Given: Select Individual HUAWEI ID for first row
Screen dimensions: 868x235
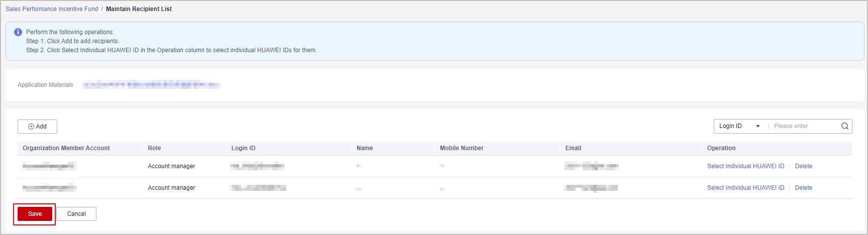Looking at the screenshot, I should pos(745,166).
